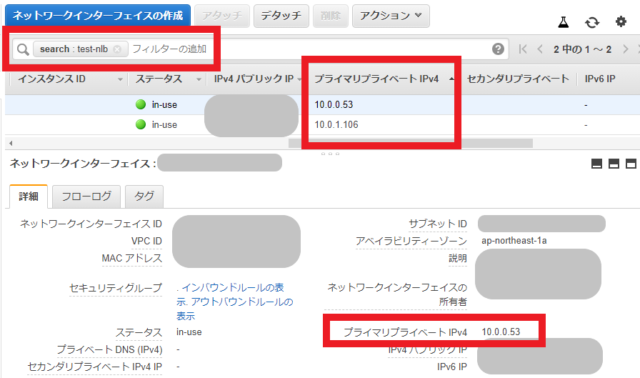Image resolution: width=640 pixels, height=378 pixels.
Task: Click the search magnifier icon
Action: point(23,49)
